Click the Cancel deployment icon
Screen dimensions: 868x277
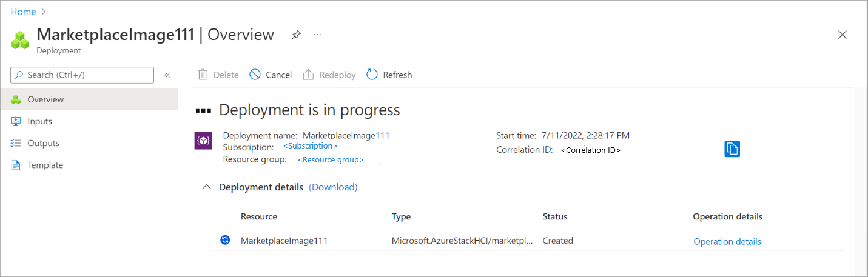255,75
